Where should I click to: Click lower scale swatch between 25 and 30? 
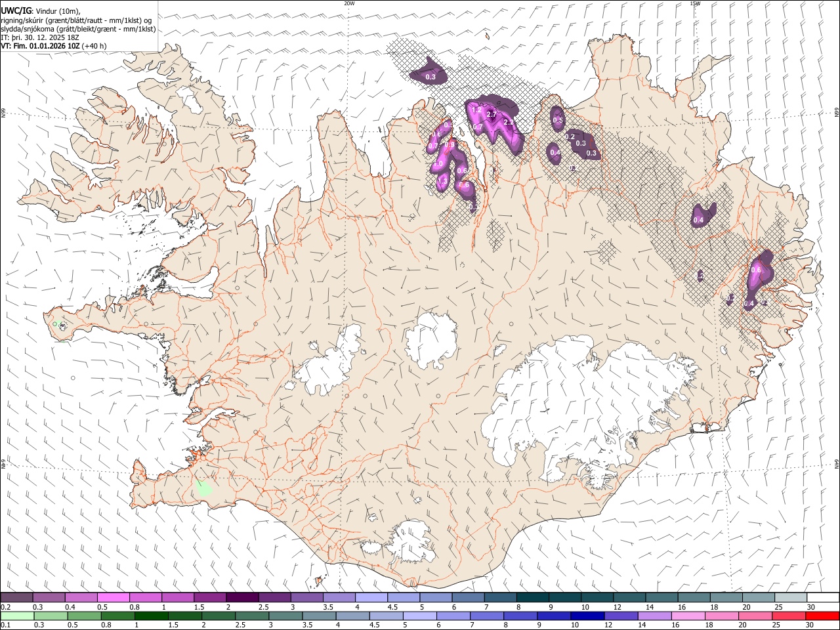pos(789,616)
